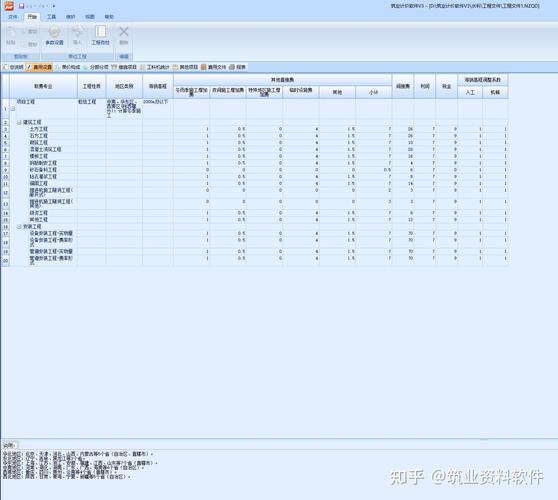Open the 文件 menu
Screen dimensions: 558x500
[13, 17]
